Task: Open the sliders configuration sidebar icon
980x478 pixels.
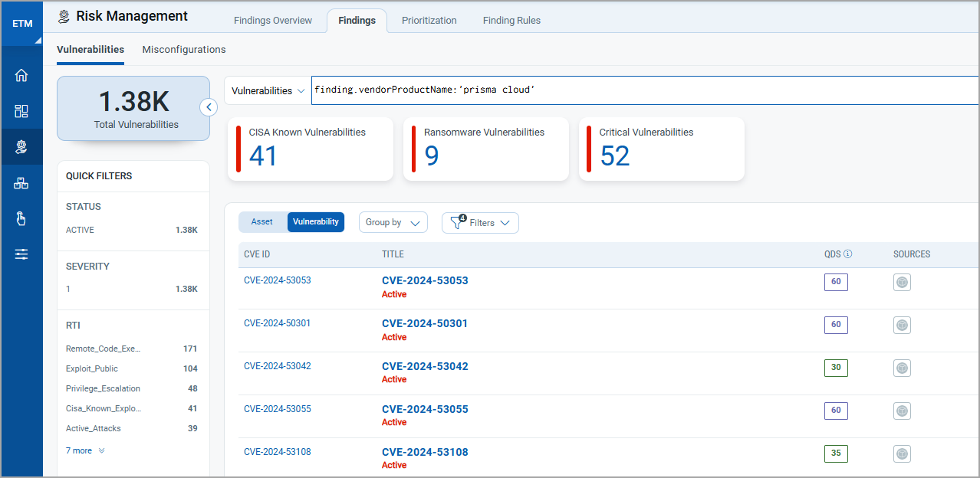Action: [21, 254]
